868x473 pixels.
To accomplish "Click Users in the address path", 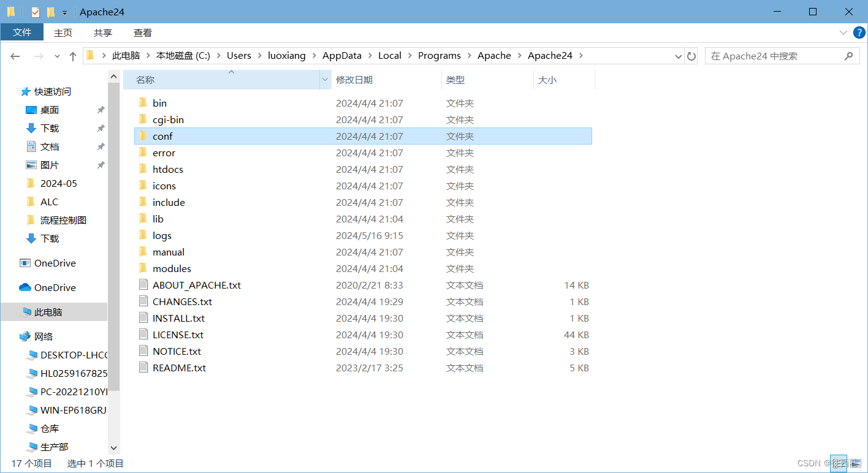I will click(239, 56).
